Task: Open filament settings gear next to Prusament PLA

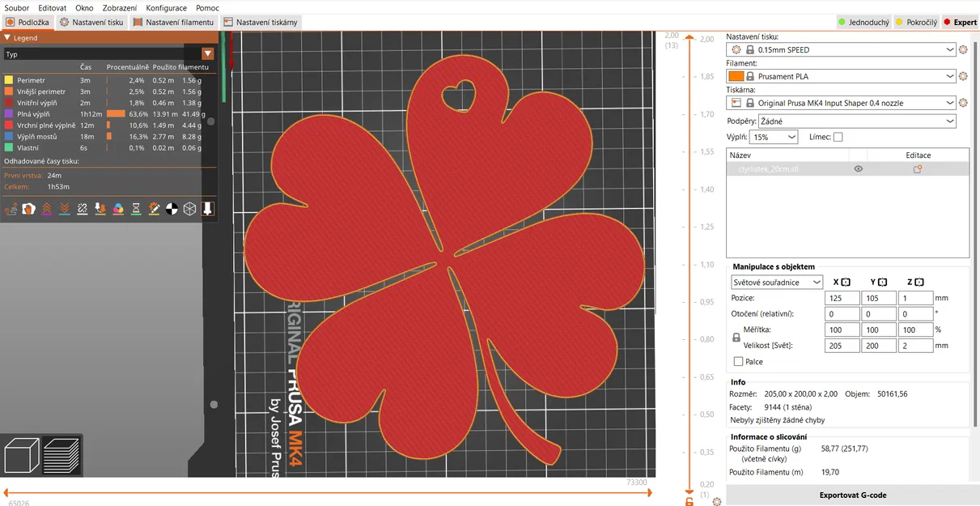Action: [963, 76]
